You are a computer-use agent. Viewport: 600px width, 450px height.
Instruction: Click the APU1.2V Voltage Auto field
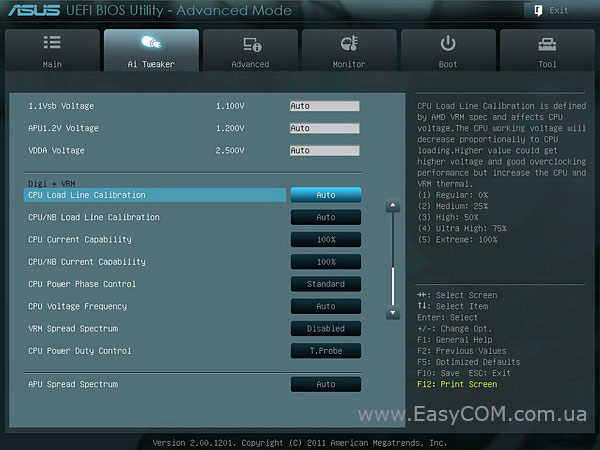(324, 128)
